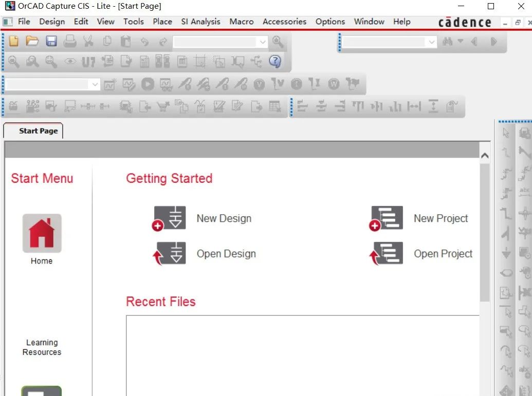Click the red Home house icon
532x396 pixels.
click(x=42, y=233)
